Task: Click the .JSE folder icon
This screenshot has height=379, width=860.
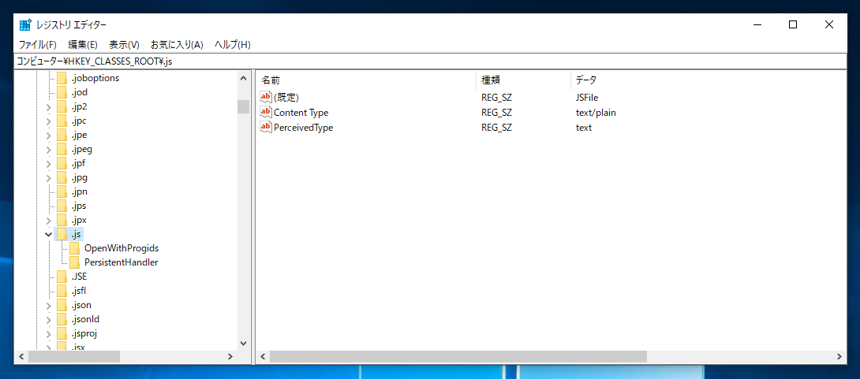Action: [61, 276]
